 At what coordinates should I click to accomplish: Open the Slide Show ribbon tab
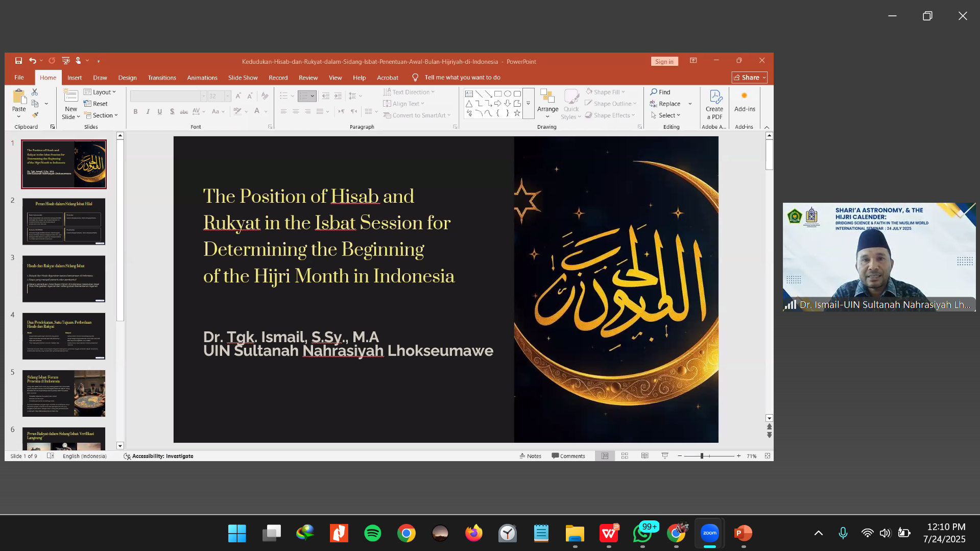point(243,78)
